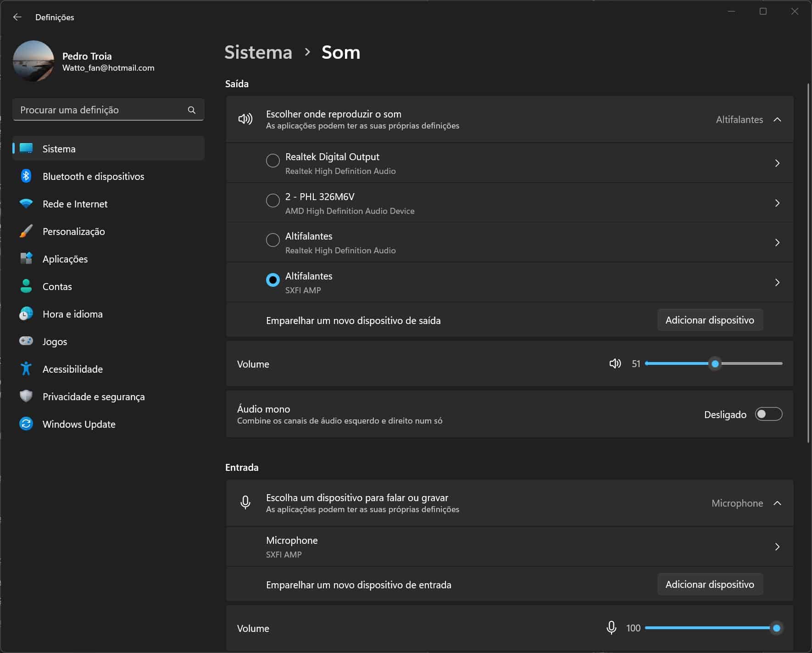Click the output volume slider handle
This screenshot has width=812, height=653.
point(715,364)
